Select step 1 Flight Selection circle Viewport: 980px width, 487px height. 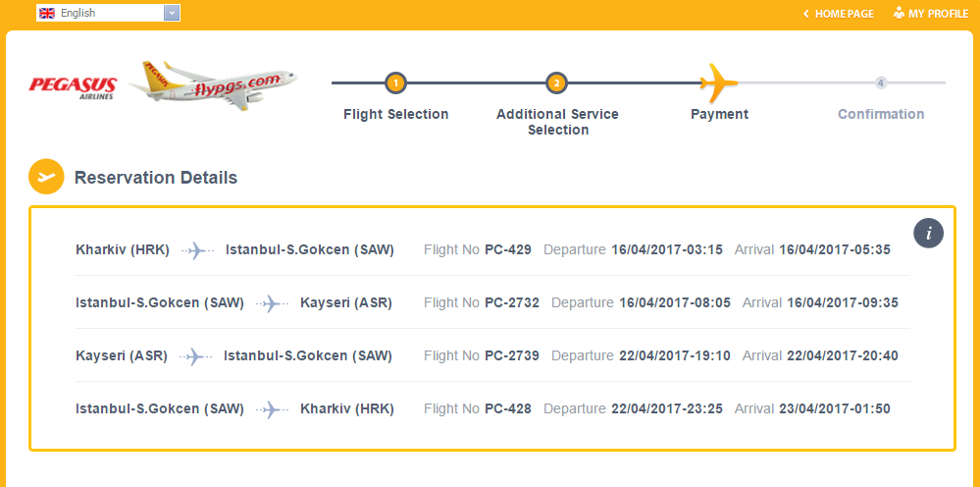[395, 83]
